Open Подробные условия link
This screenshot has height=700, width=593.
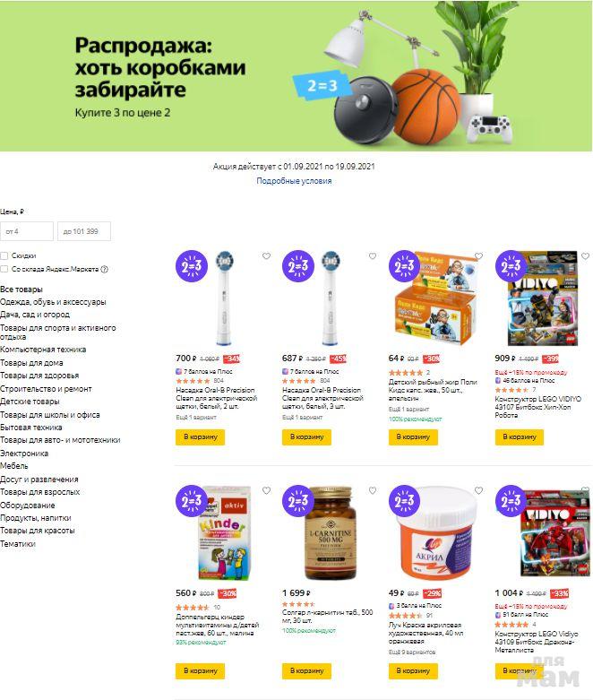click(294, 181)
